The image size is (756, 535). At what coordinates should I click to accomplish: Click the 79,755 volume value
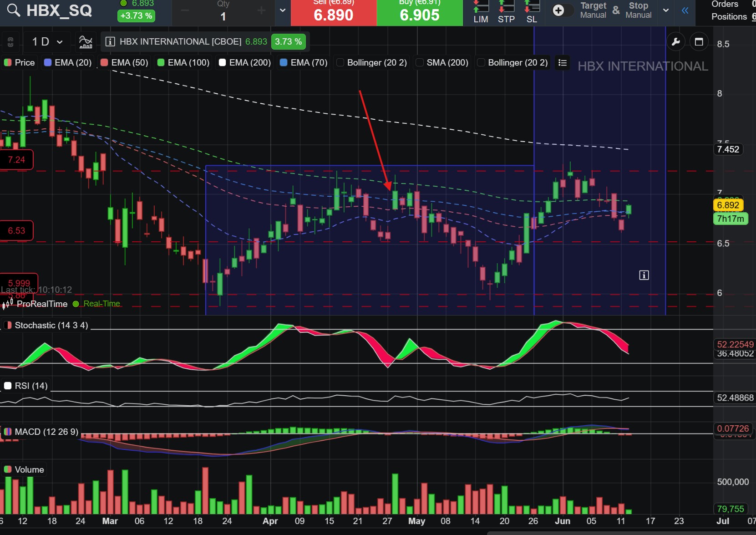730,509
